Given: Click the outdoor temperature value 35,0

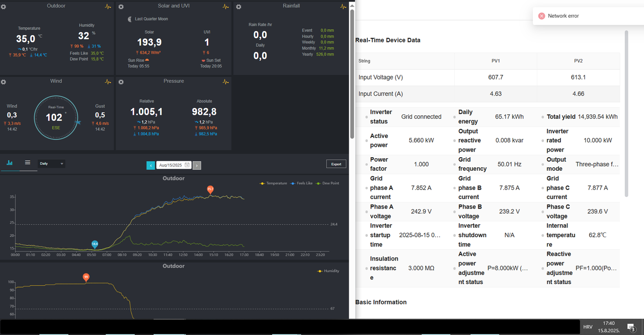Looking at the screenshot, I should pos(26,39).
